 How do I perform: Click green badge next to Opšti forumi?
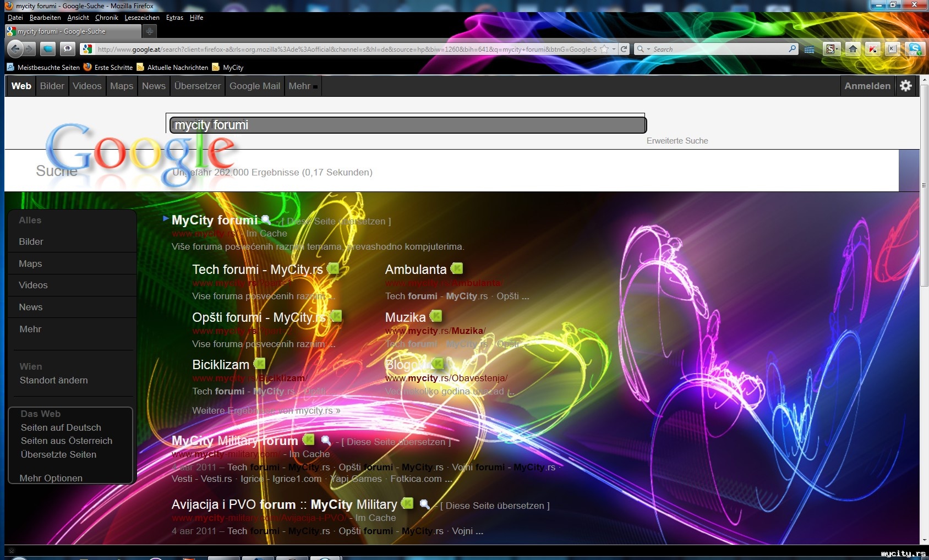(x=336, y=316)
